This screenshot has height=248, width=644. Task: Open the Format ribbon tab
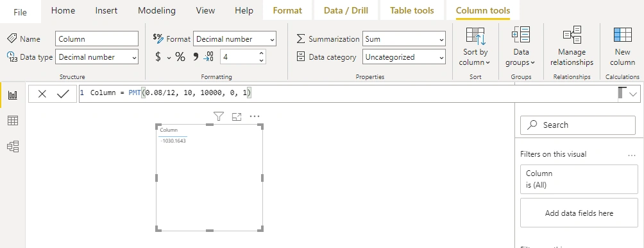click(x=287, y=11)
